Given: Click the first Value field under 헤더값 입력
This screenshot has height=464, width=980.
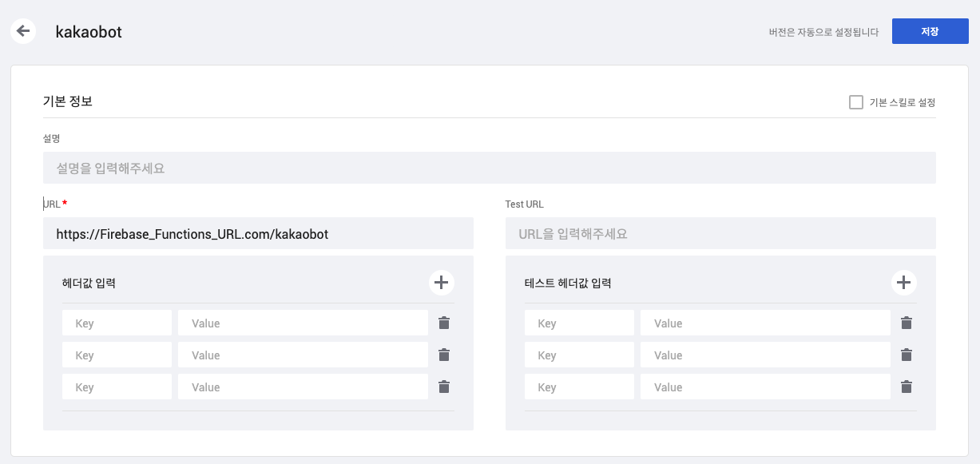Looking at the screenshot, I should pos(303,323).
